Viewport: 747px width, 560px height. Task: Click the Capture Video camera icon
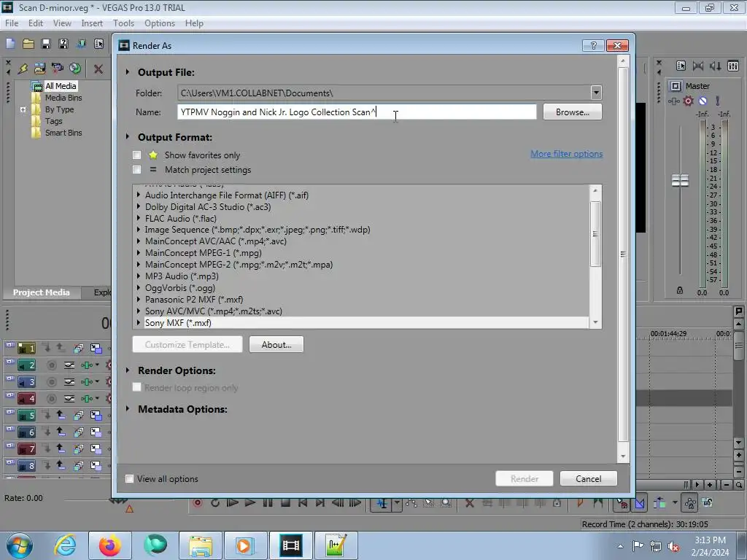pos(57,69)
